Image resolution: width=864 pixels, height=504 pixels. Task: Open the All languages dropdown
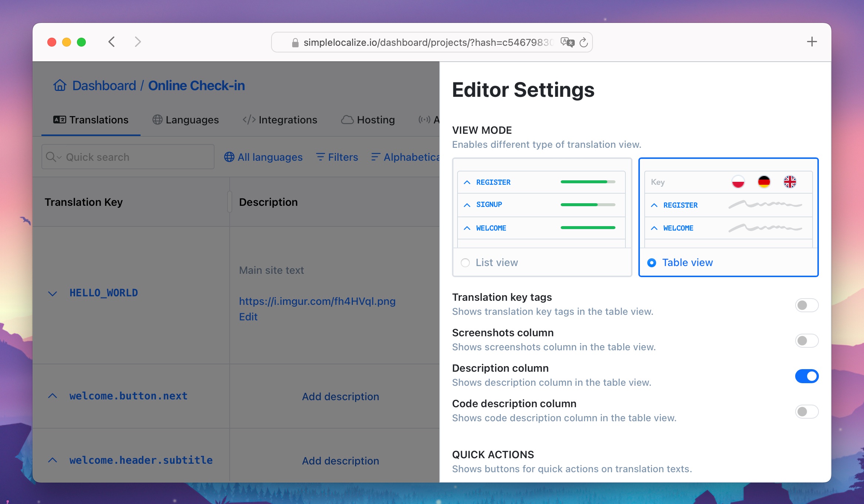click(x=263, y=157)
